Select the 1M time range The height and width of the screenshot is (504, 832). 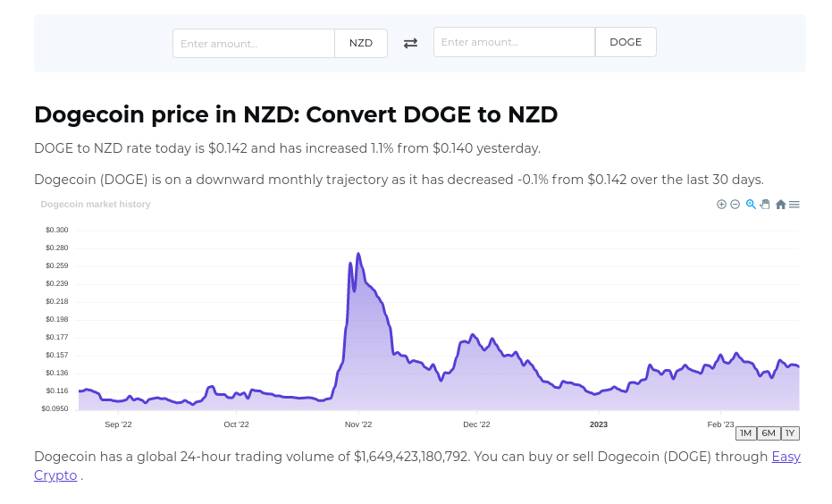[x=745, y=433]
